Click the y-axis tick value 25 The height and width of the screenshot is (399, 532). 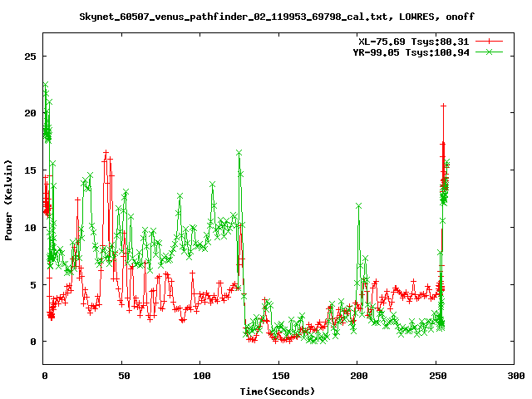tap(30, 57)
